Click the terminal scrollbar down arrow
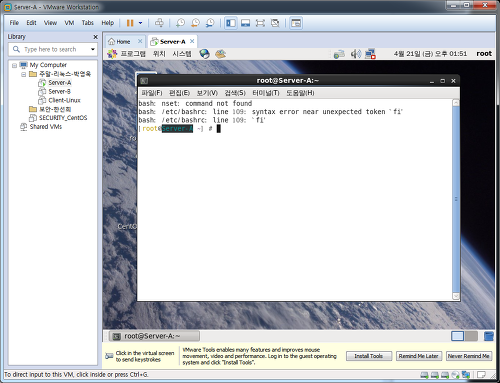 [x=456, y=296]
